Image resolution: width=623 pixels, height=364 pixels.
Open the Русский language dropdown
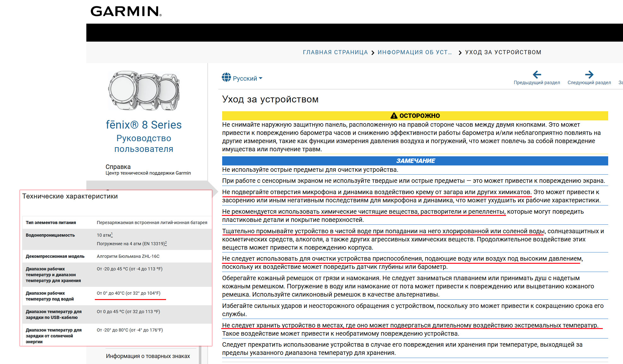(x=245, y=78)
